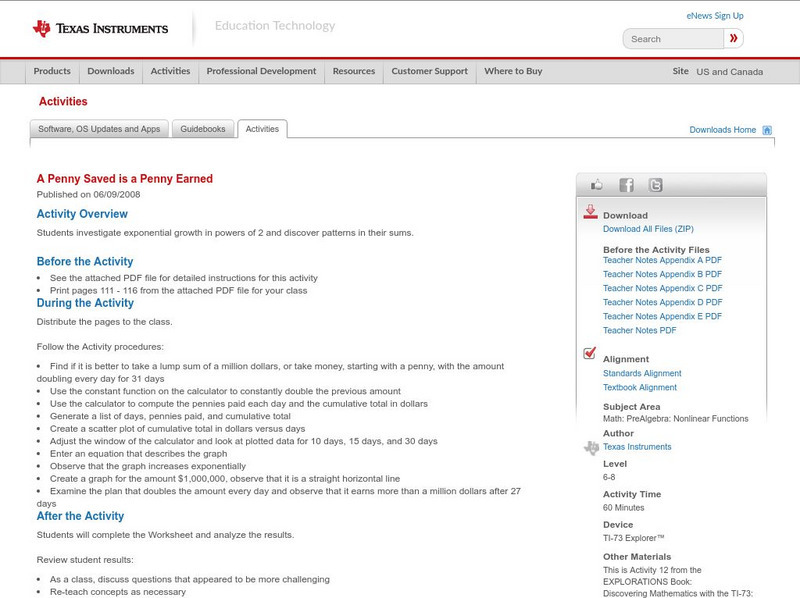Open the Teacher Notes PDF link
The width and height of the screenshot is (800, 598).
tap(639, 331)
